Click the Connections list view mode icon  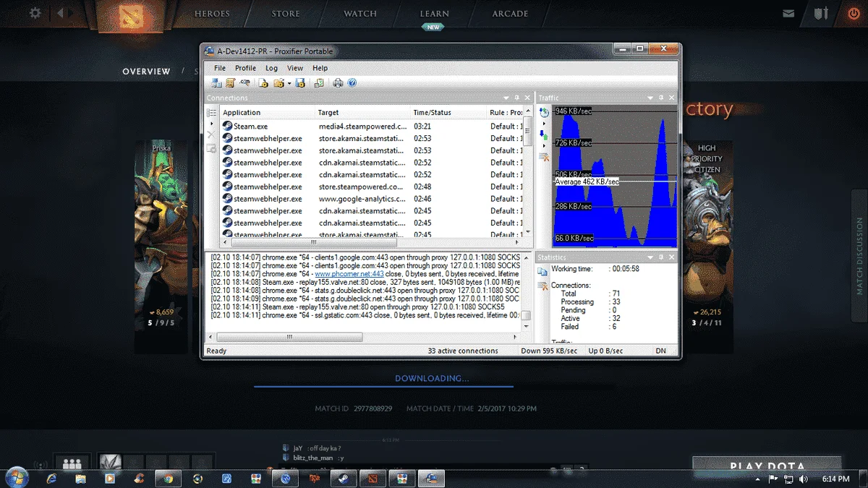coord(211,113)
